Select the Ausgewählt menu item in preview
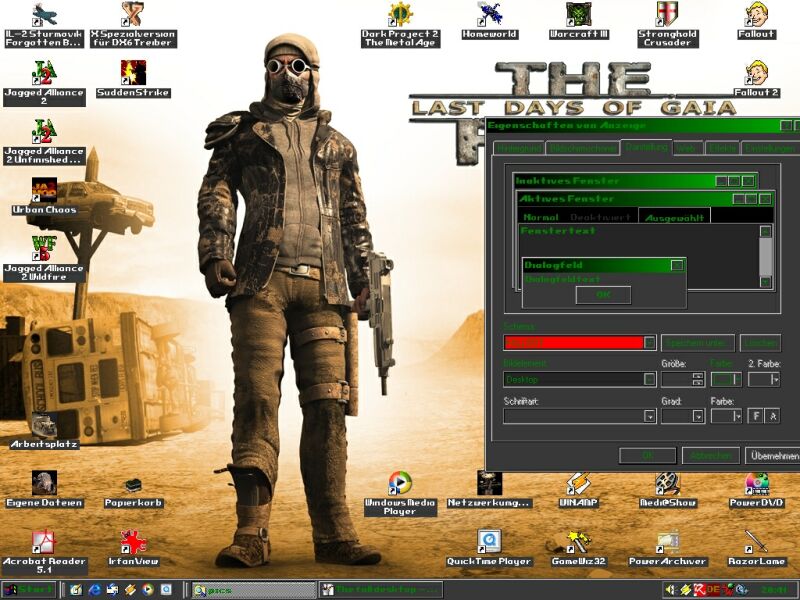This screenshot has width=800, height=600. (x=674, y=217)
